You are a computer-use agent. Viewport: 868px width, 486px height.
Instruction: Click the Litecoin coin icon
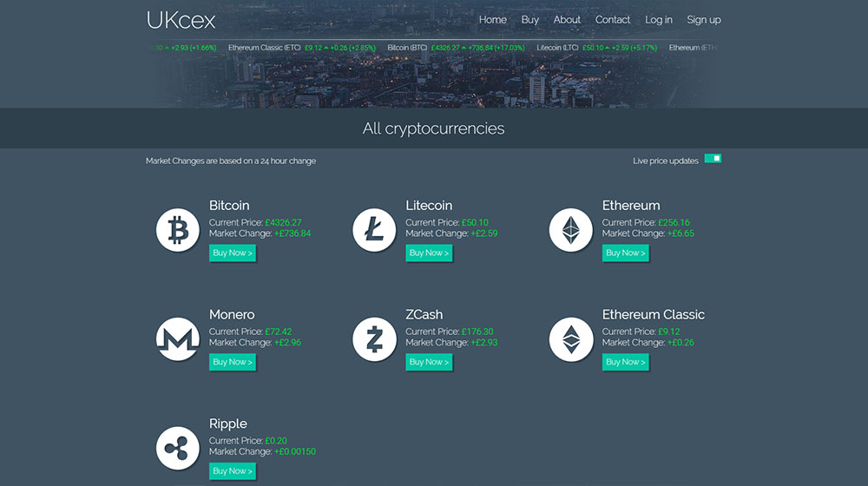pyautogui.click(x=374, y=230)
